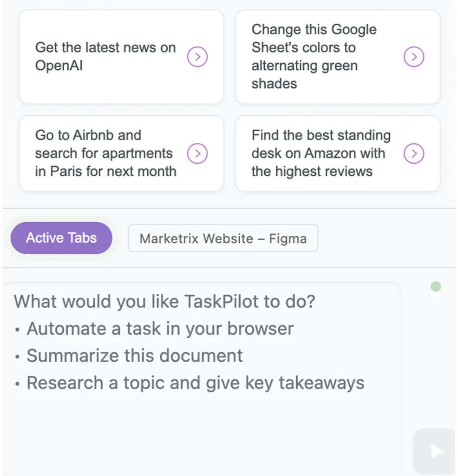Click the green status dot indicator
The image size is (458, 476).
click(x=436, y=286)
